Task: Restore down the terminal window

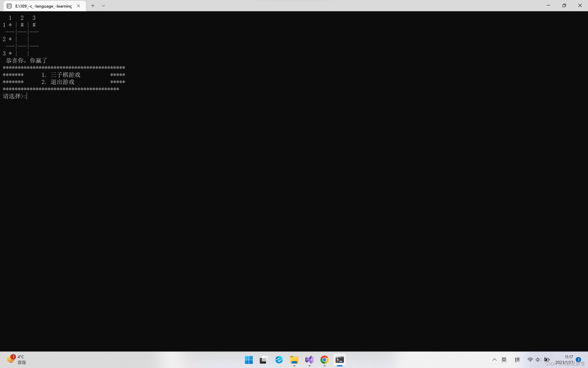Action: 564,5
